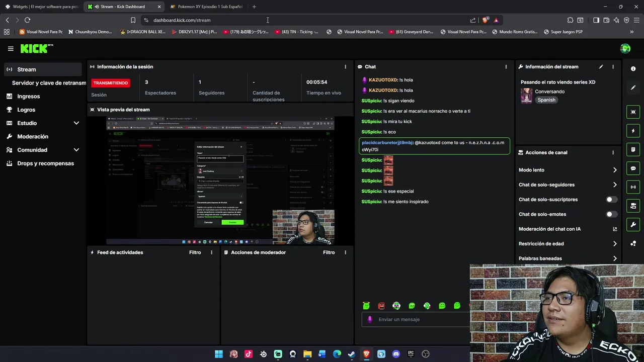Toggle the broadcast signal widget icon in right rail

point(633,187)
